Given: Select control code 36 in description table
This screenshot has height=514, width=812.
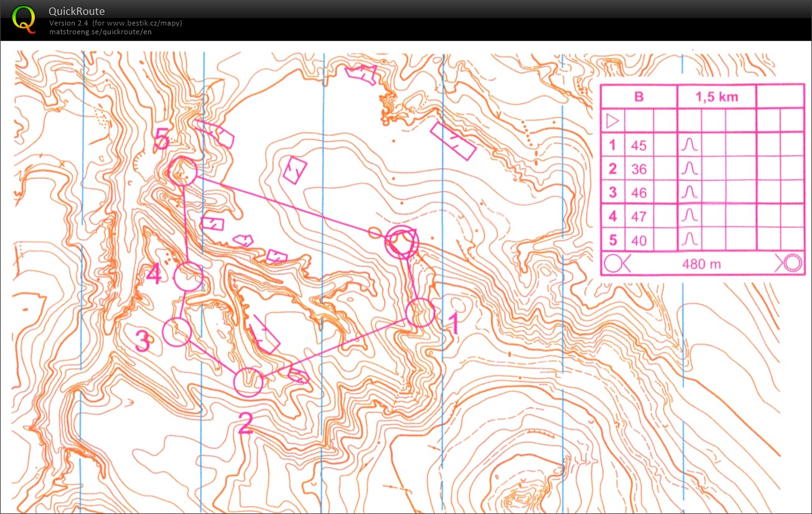Looking at the screenshot, I should pos(638,169).
